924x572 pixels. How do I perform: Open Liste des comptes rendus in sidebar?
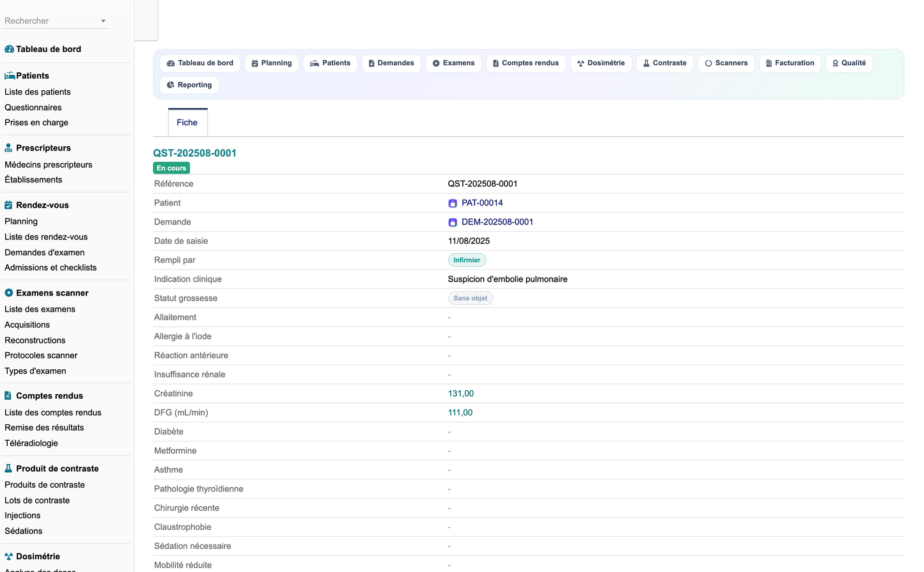(x=53, y=413)
